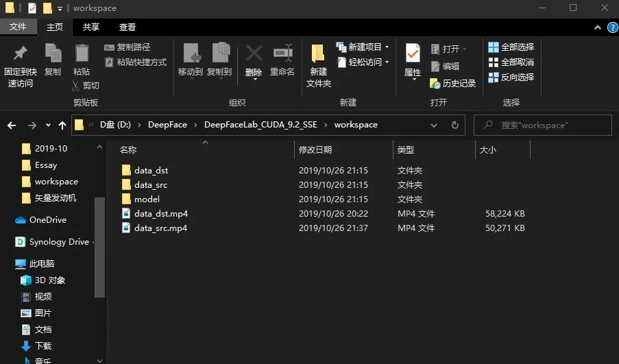Click the Pin to Quick Access icon
The width and height of the screenshot is (619, 364).
pos(20,55)
